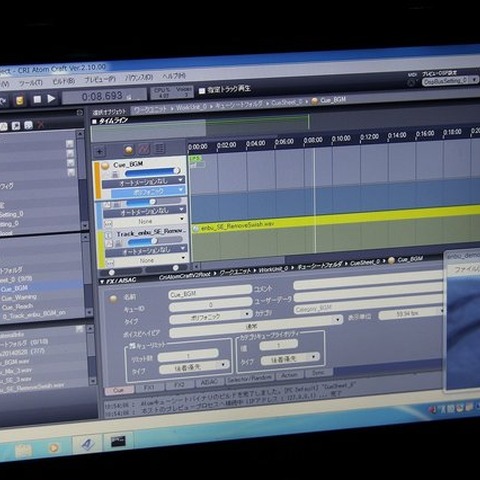Switch to the Cue tab
Viewport: 480px width, 480px height.
[x=119, y=390]
